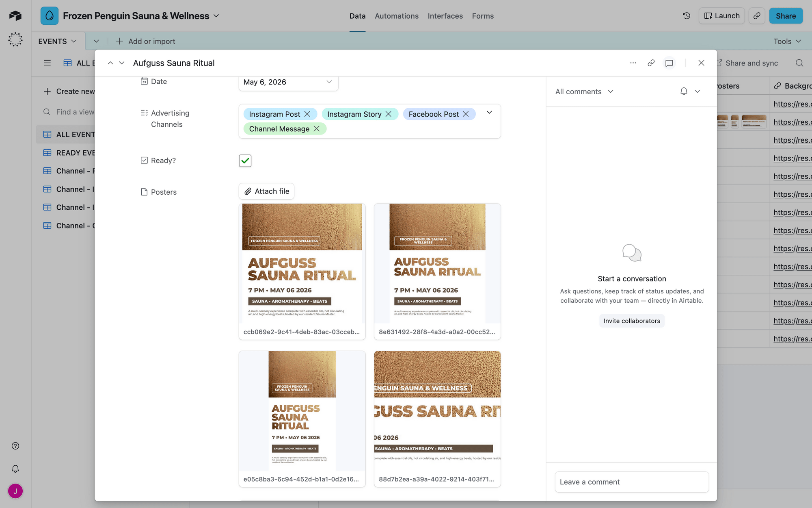Click the plus icon for Add or import
The height and width of the screenshot is (508, 812).
click(119, 41)
